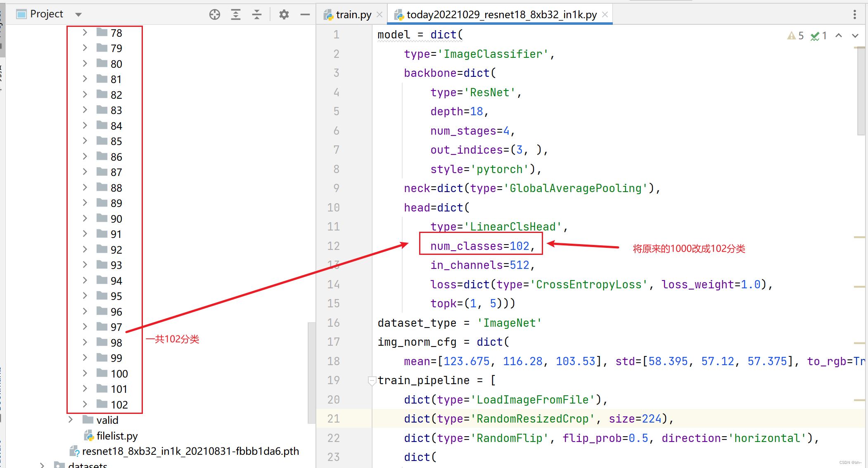Click line number 12 in gutter
The image size is (868, 468).
[x=334, y=246]
